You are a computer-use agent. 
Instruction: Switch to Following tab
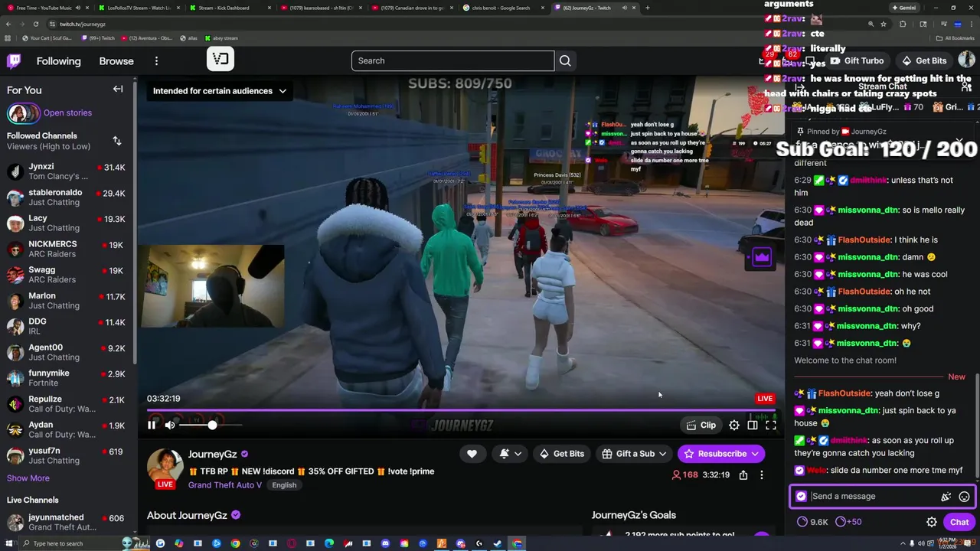pos(58,61)
